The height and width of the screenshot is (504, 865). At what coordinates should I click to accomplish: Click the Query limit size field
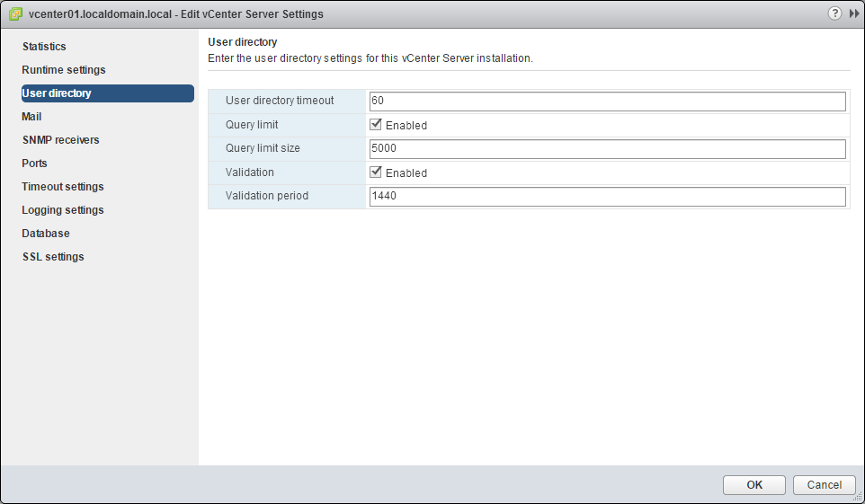click(607, 148)
